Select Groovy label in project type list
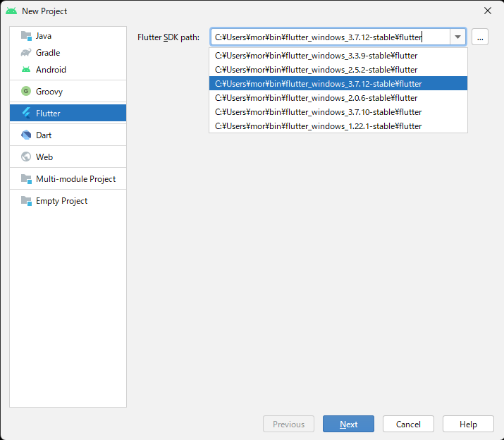This screenshot has height=440, width=504. 49,92
